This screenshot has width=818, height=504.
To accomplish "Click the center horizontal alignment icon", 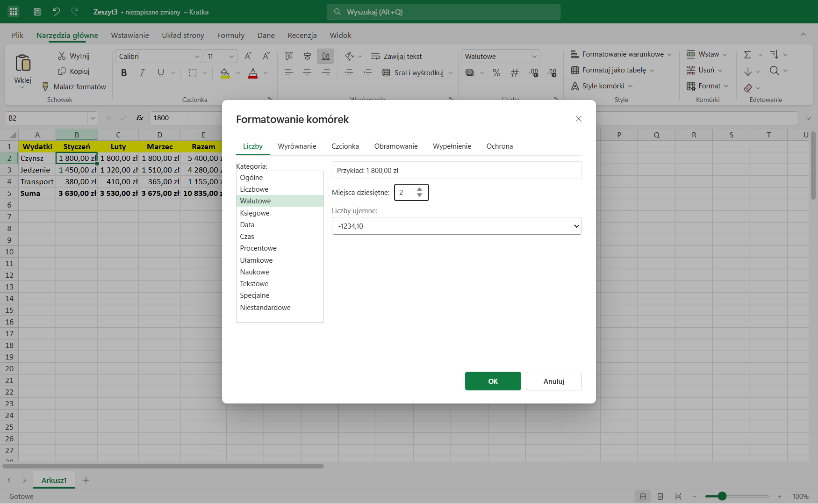I will (x=307, y=72).
